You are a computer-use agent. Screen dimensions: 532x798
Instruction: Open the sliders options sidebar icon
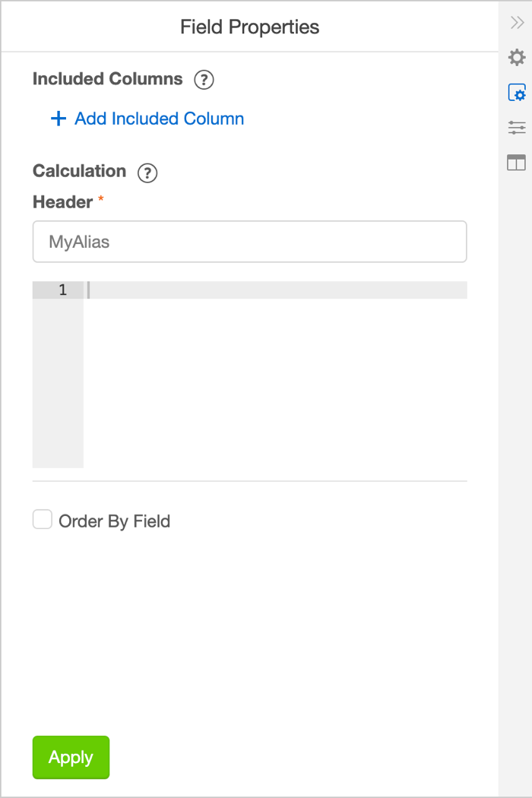[517, 128]
